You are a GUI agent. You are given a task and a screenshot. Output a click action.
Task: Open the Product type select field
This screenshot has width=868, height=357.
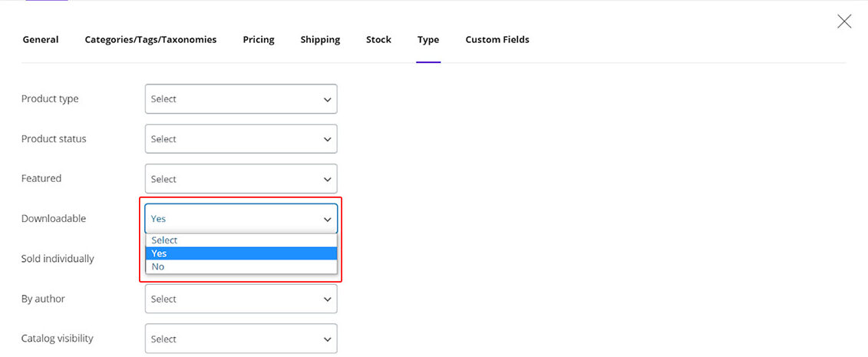(x=240, y=99)
